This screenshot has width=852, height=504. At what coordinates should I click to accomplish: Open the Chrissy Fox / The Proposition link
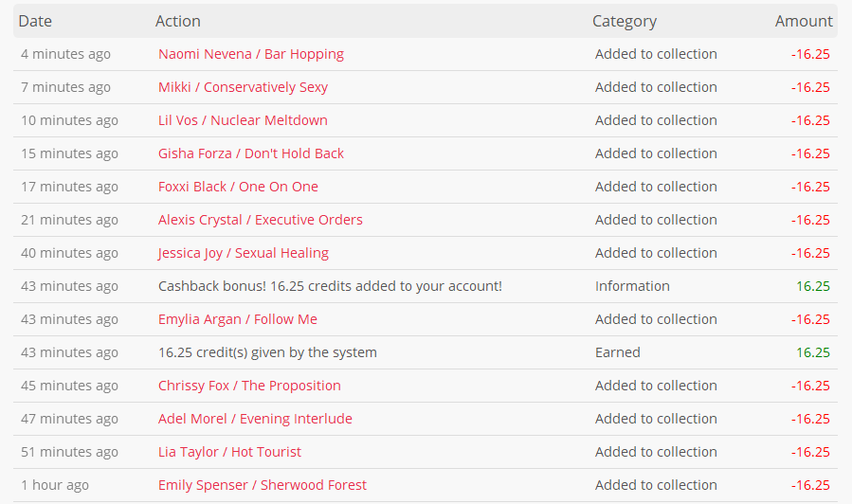pyautogui.click(x=249, y=386)
